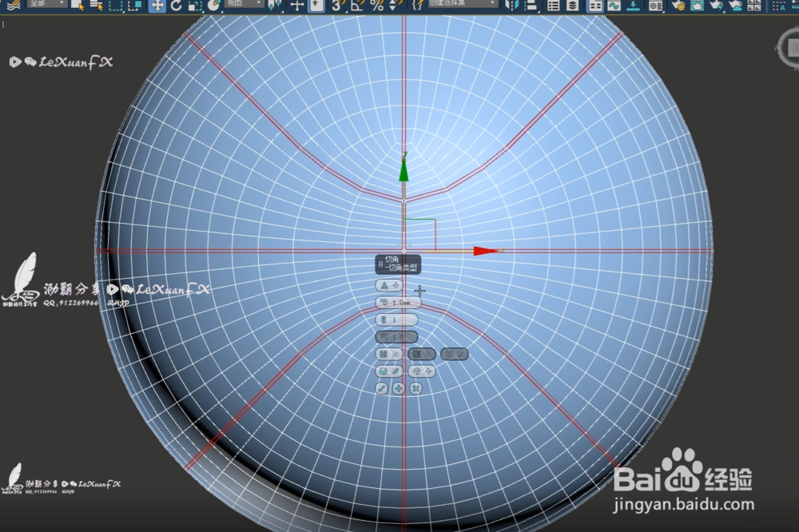Expand the chamfer type dropdown in caddy
The height and width of the screenshot is (532, 799).
(389, 285)
